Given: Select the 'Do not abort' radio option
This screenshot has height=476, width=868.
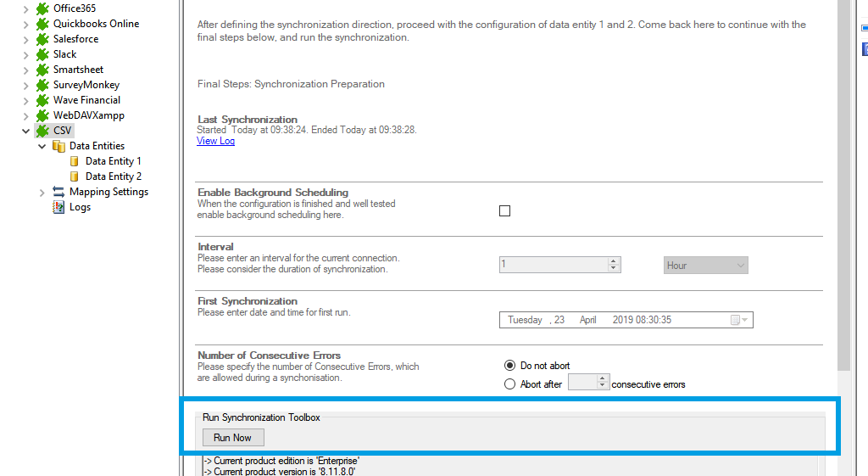Looking at the screenshot, I should 509,366.
